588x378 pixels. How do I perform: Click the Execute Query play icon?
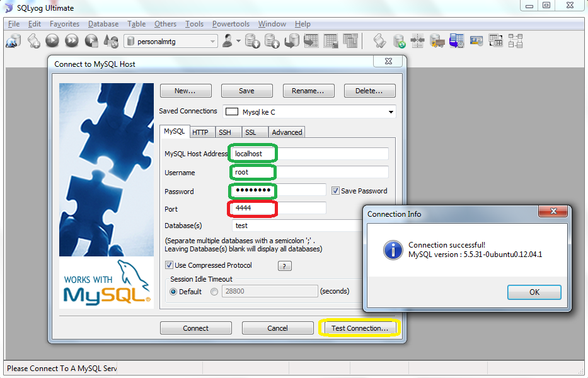point(52,40)
